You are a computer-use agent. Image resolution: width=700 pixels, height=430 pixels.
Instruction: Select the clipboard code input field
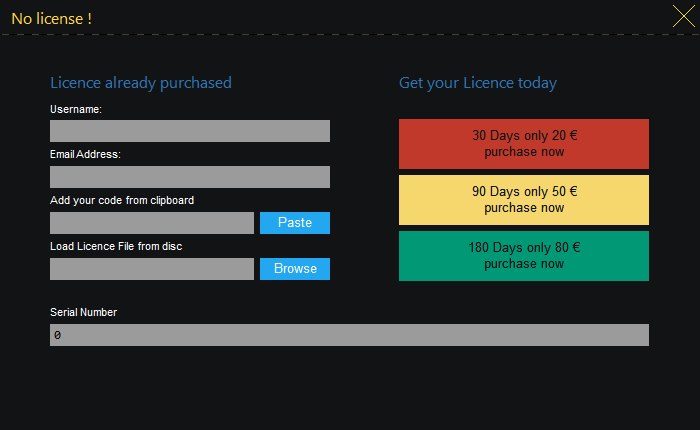click(152, 223)
